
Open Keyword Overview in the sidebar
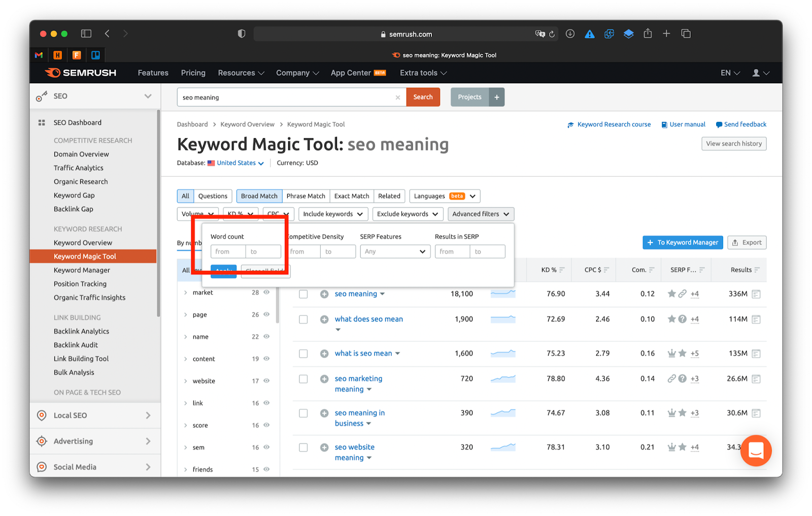click(x=83, y=243)
